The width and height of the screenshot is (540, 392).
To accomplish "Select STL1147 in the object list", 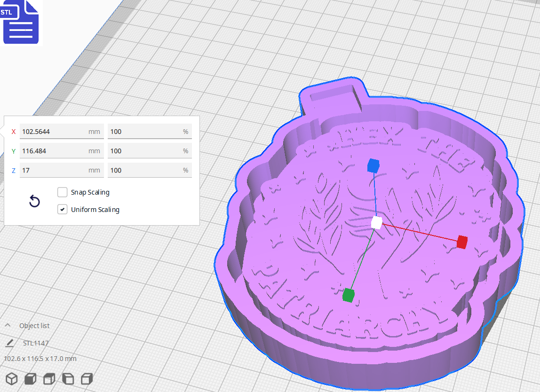I will 35,343.
